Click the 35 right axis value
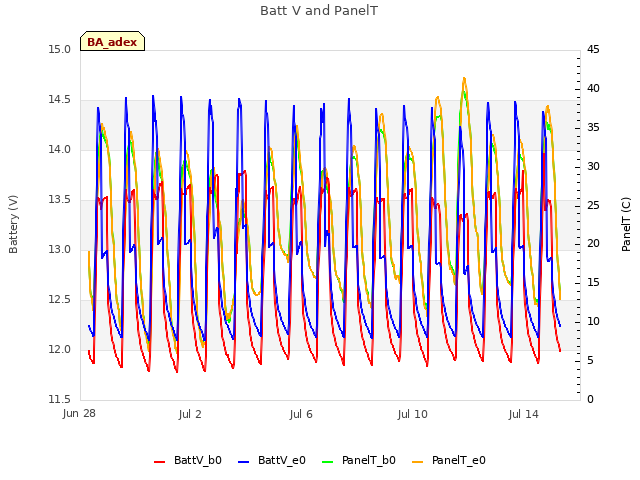640x480 pixels. [x=593, y=128]
